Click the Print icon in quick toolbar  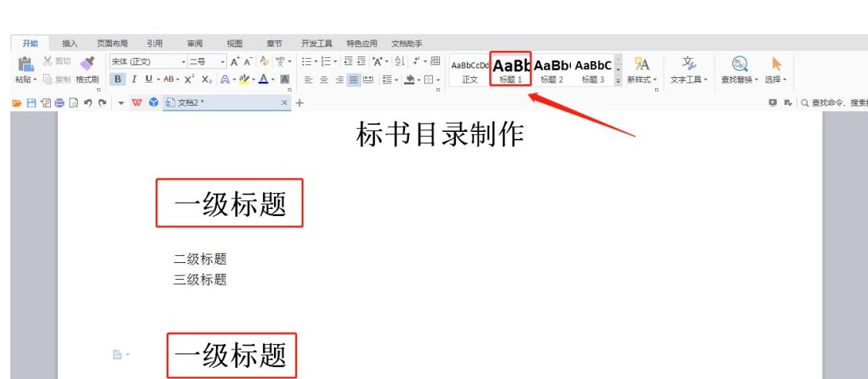click(60, 103)
